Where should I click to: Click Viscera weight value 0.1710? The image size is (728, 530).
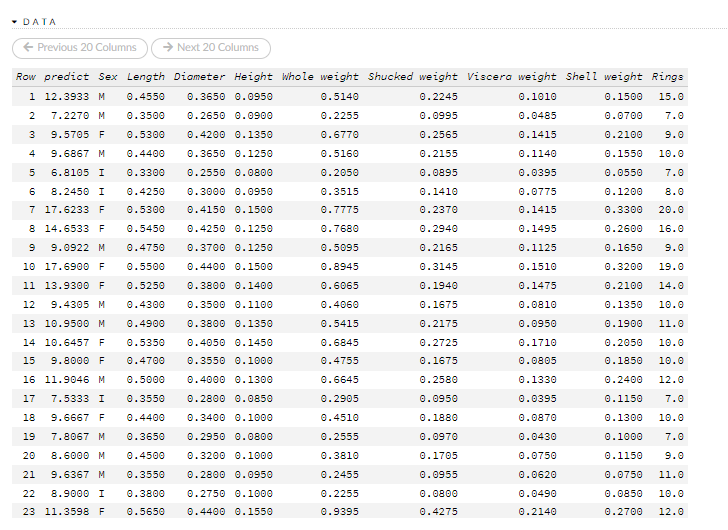click(537, 343)
